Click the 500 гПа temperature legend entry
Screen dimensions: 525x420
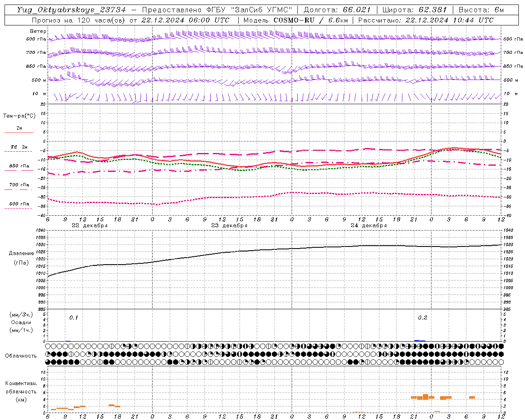(19, 204)
